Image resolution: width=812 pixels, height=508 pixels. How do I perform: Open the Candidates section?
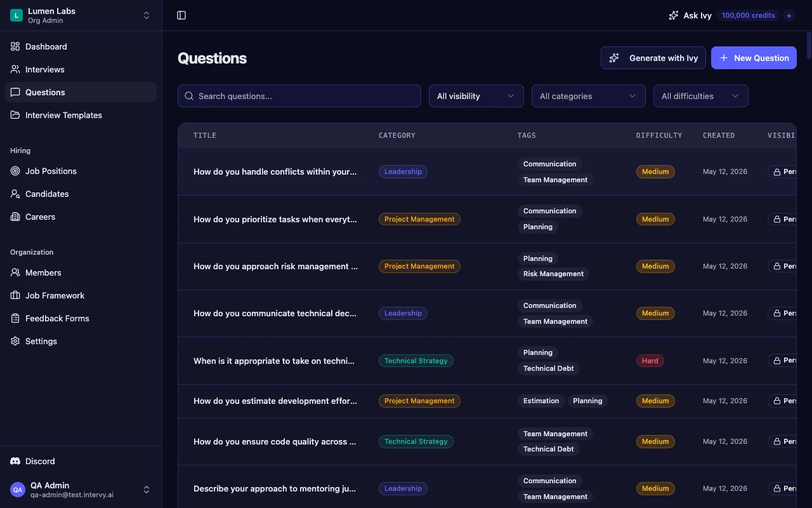click(81, 194)
